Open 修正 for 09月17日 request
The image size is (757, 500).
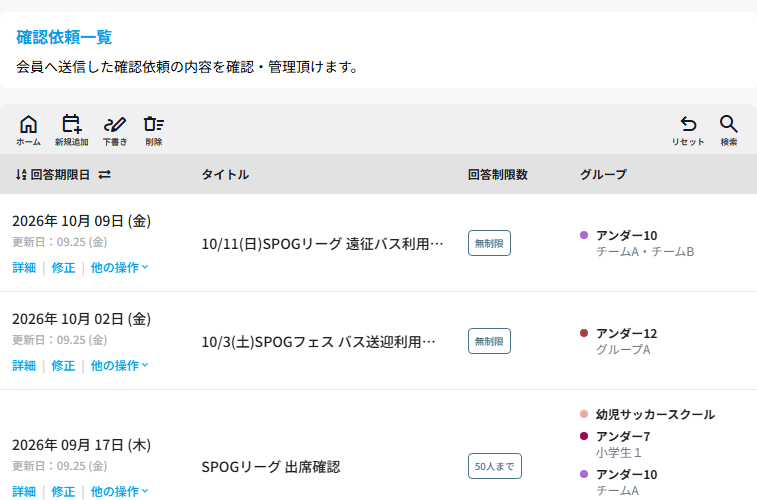[64, 491]
